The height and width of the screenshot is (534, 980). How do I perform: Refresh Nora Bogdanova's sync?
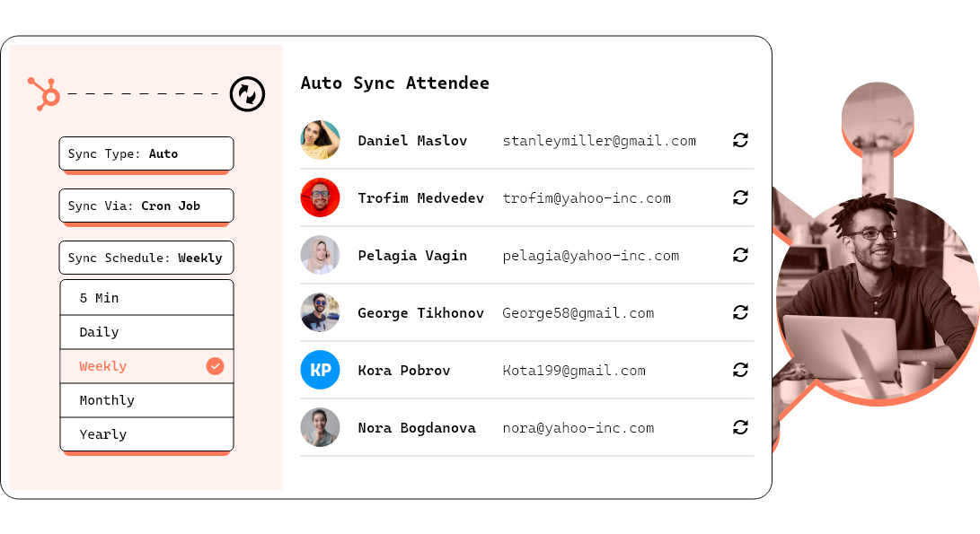pos(740,427)
